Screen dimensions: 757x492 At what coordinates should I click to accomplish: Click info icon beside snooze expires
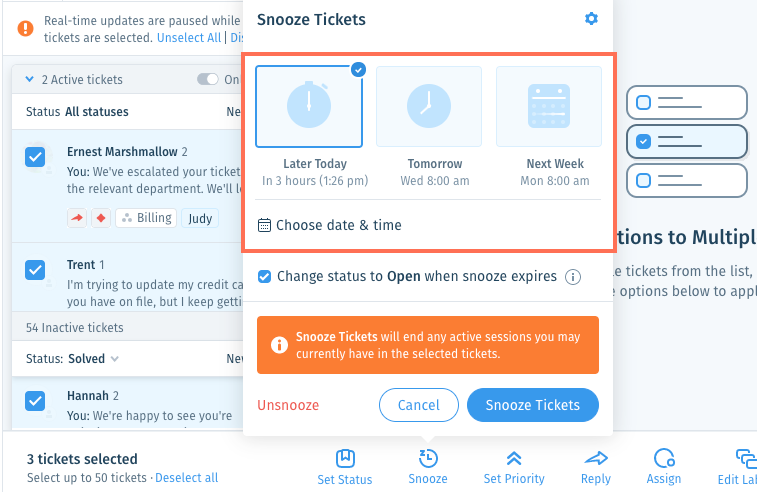pos(573,277)
